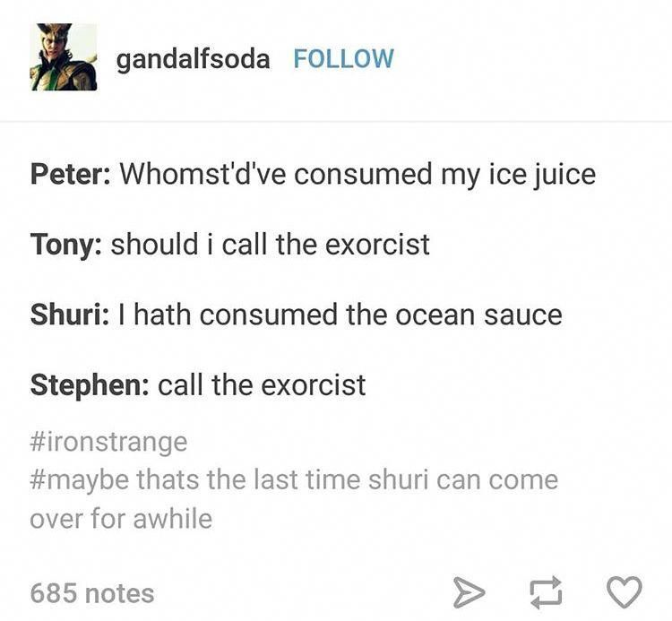
Task: Follow the gandalfsoda blog
Action: [x=343, y=59]
